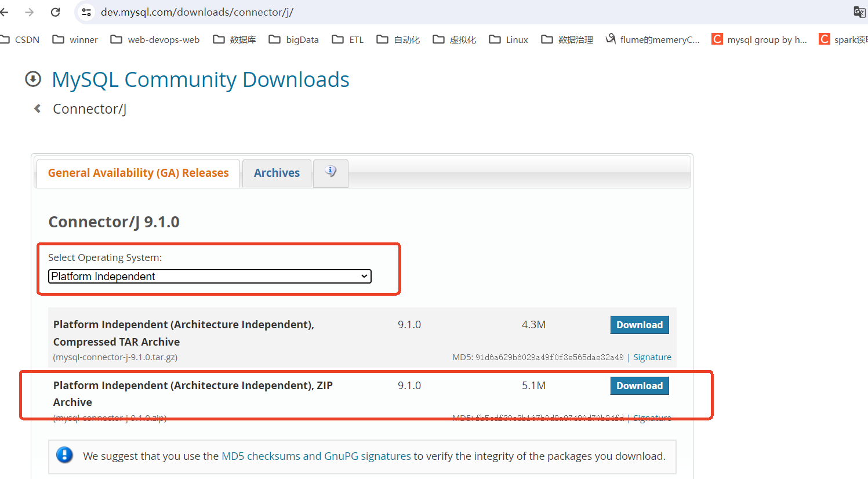868x479 pixels.
Task: Click the ZIP Archive title text
Action: 193,394
